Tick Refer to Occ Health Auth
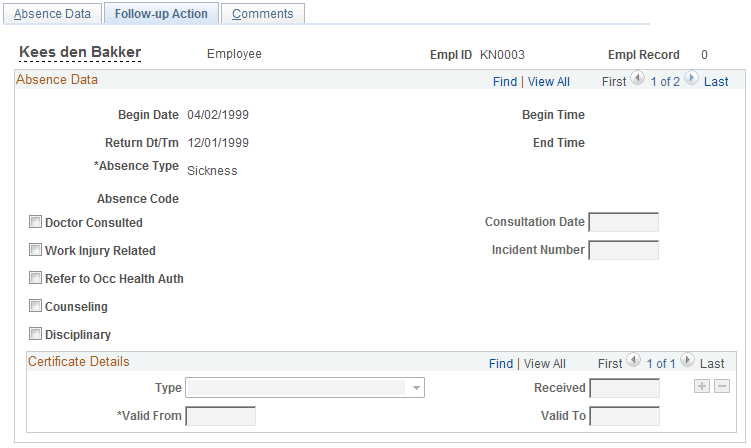 (x=35, y=278)
